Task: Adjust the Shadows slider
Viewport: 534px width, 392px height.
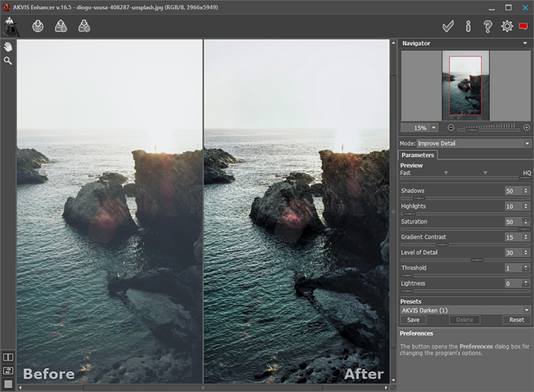Action: coord(465,198)
